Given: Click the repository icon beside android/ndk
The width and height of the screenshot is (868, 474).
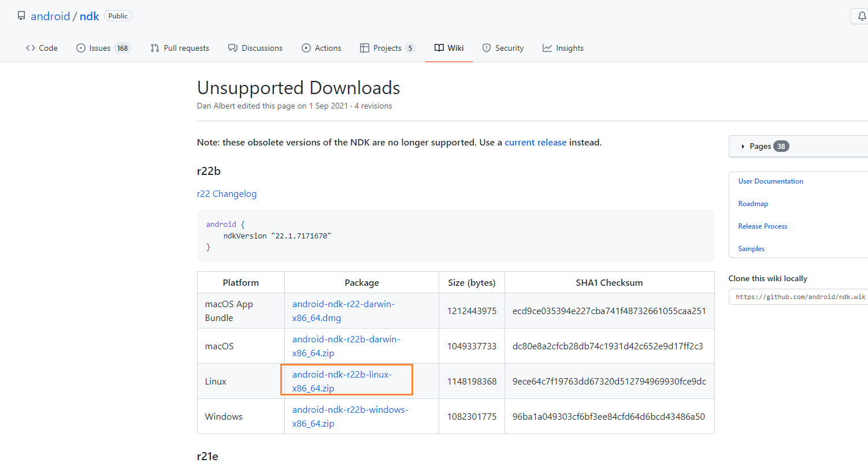Looking at the screenshot, I should [21, 16].
